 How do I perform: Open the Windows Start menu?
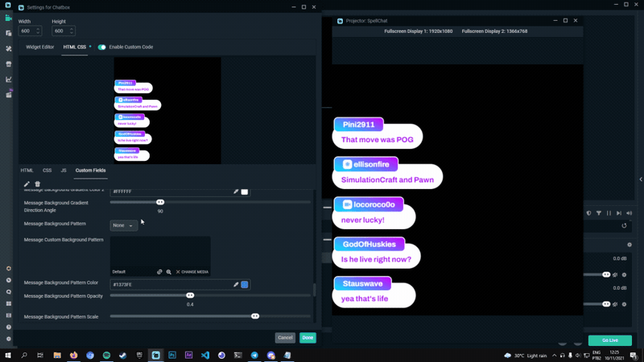[8, 355]
